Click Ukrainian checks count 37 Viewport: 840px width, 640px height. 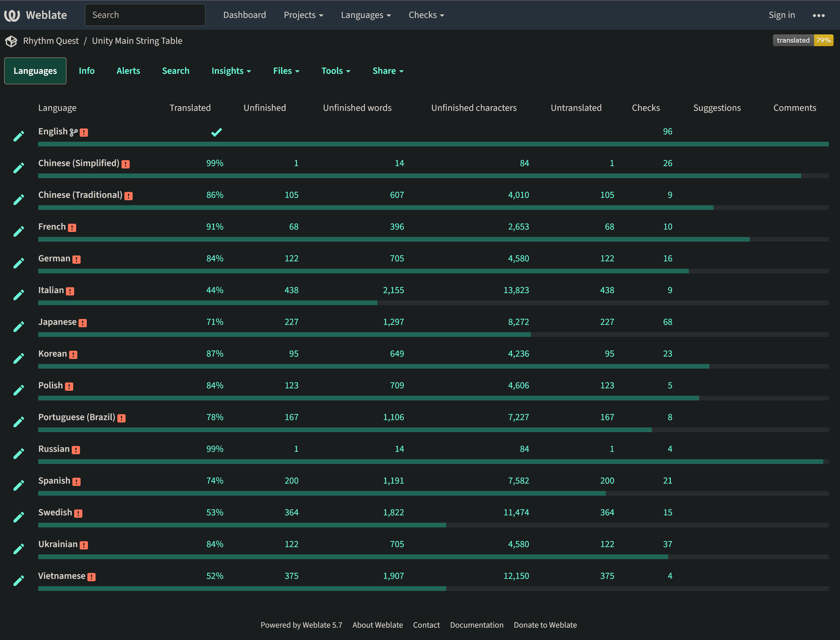tap(667, 544)
